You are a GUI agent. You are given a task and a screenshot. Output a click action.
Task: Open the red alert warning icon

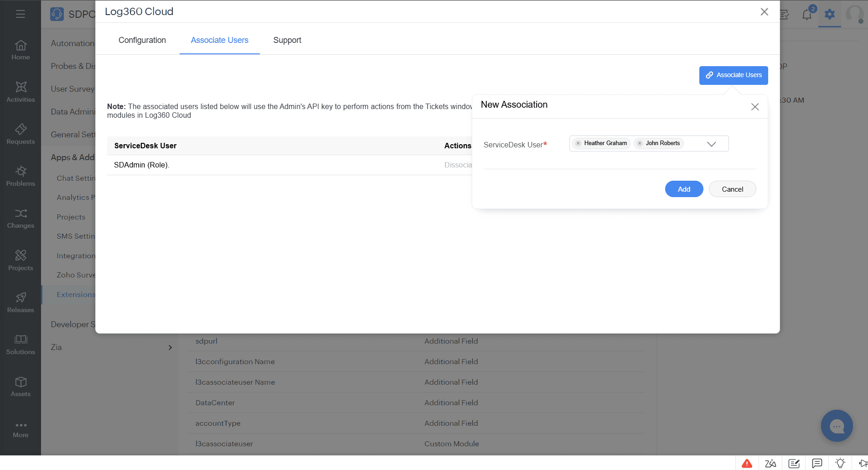(747, 463)
